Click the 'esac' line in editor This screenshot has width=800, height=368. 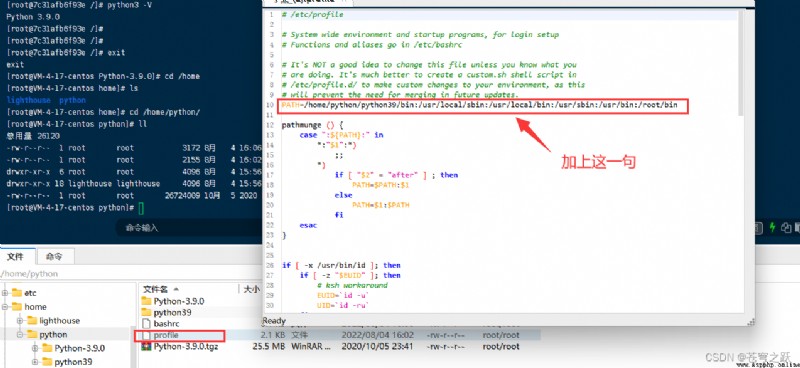pos(308,225)
